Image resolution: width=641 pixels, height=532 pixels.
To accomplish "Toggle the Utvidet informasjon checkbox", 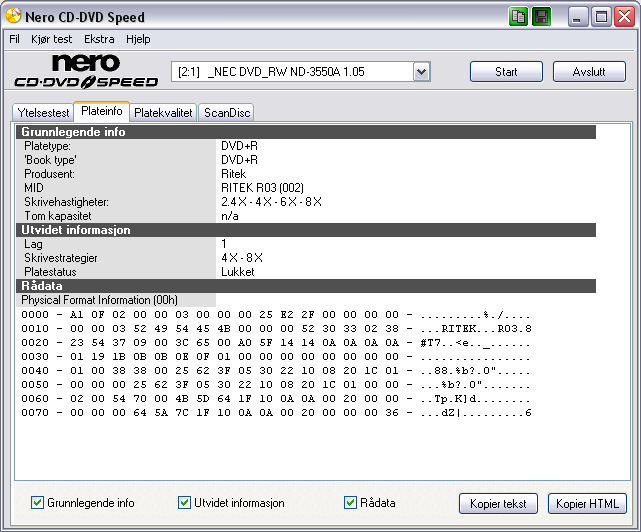I will point(184,503).
